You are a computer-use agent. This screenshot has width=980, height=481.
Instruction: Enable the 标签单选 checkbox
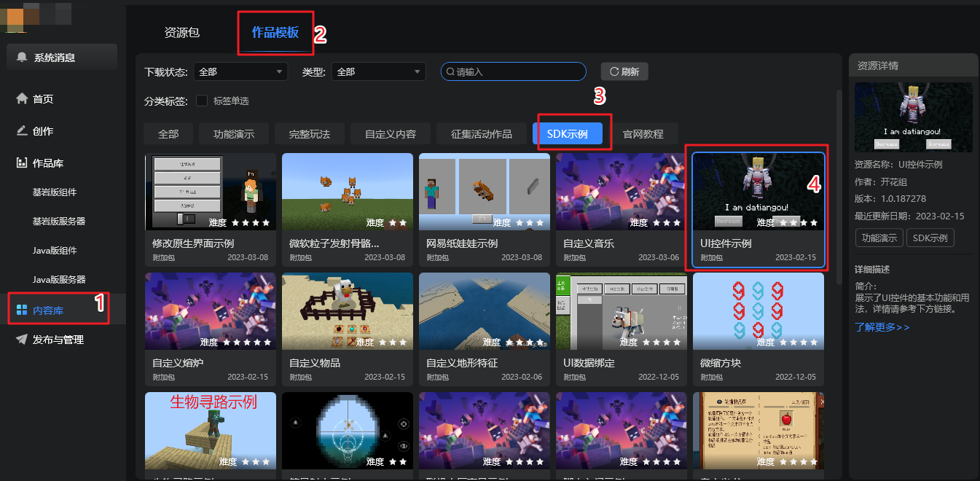coord(202,101)
